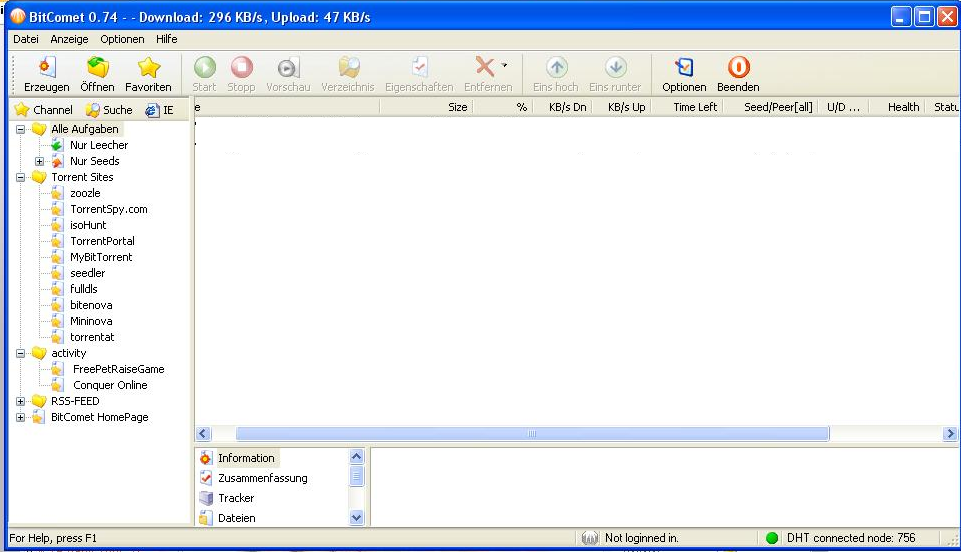The width and height of the screenshot is (961, 552).
Task: Click the list's right scroll arrow
Action: tap(950, 434)
